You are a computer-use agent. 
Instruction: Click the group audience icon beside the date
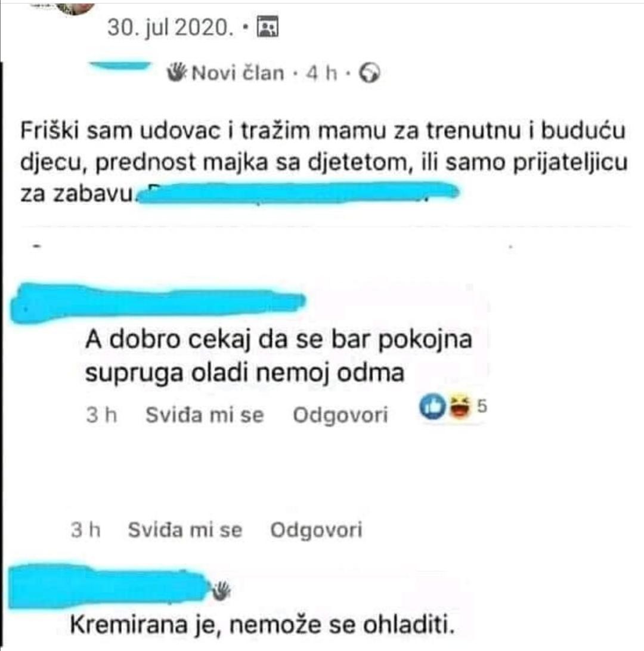pos(268,27)
